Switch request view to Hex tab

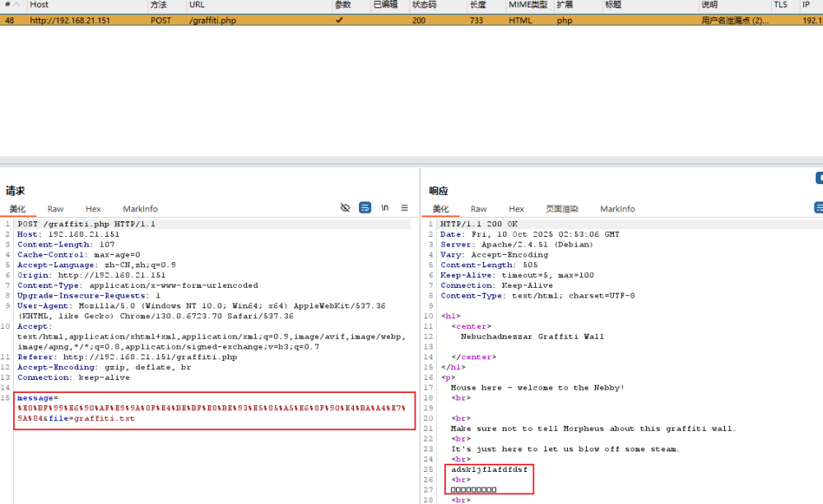[x=93, y=209]
